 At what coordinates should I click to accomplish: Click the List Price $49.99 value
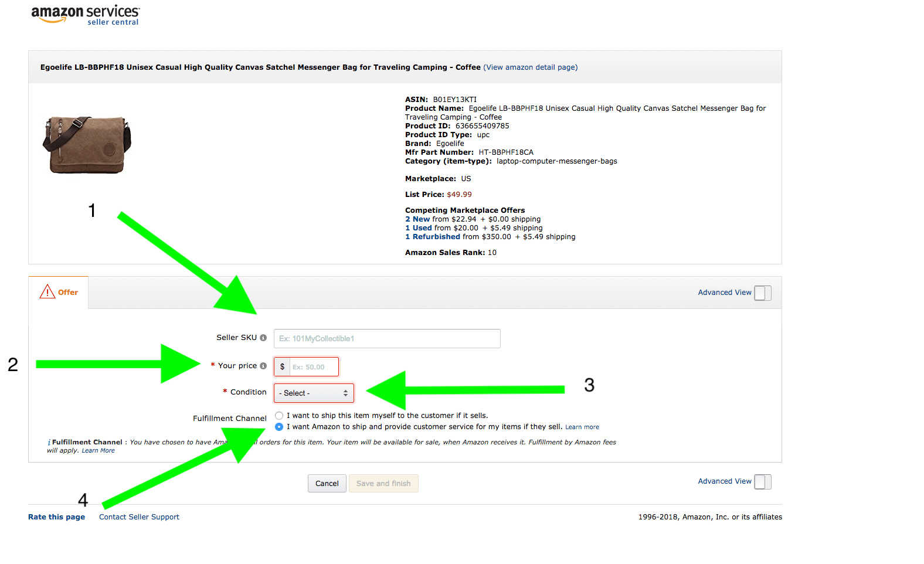pos(459,195)
